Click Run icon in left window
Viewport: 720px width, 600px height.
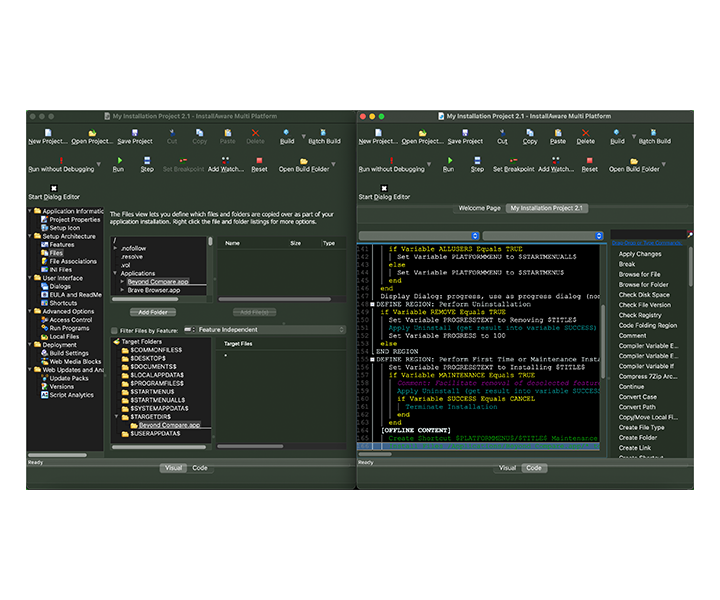pos(119,160)
